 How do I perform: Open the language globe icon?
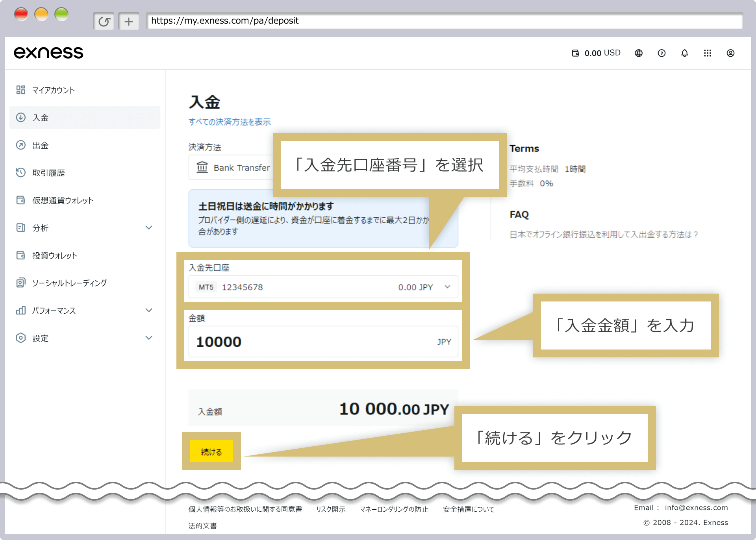pyautogui.click(x=639, y=53)
